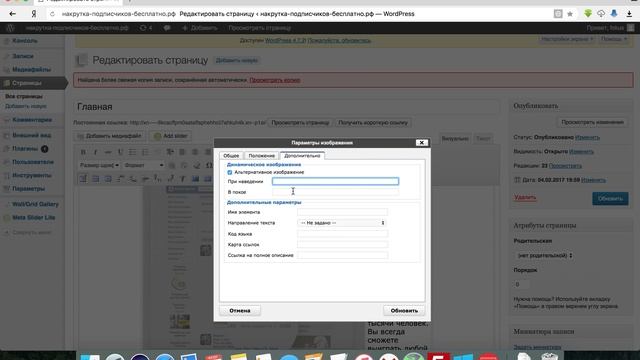Expand the Помощь dropdown
The image size is (640, 360).
[614, 39]
